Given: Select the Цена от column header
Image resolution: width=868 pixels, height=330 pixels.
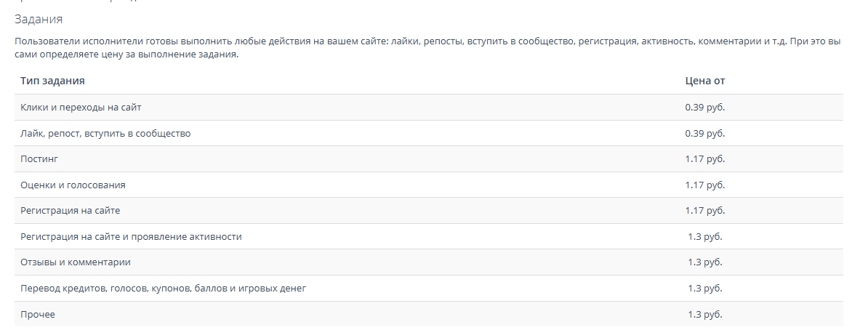Looking at the screenshot, I should point(704,81).
